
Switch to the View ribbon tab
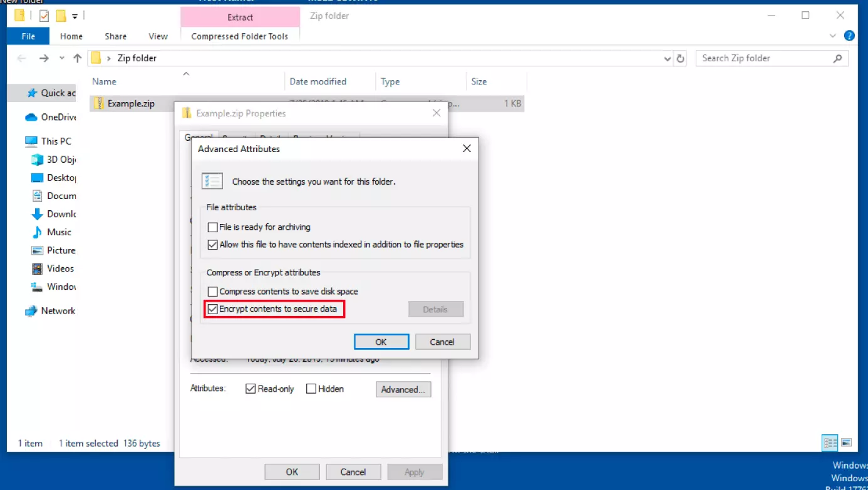[x=158, y=36]
